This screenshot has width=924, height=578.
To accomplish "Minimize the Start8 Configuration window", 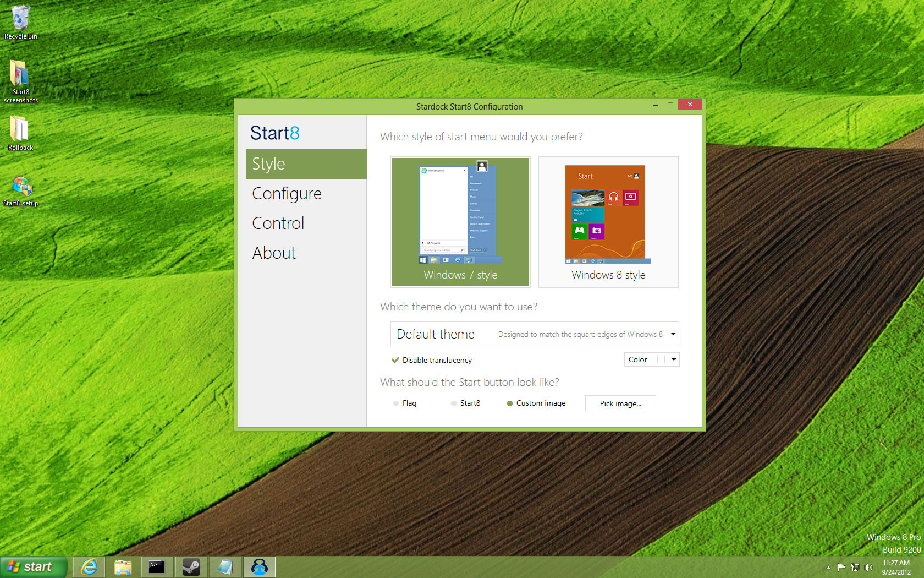I will [656, 105].
